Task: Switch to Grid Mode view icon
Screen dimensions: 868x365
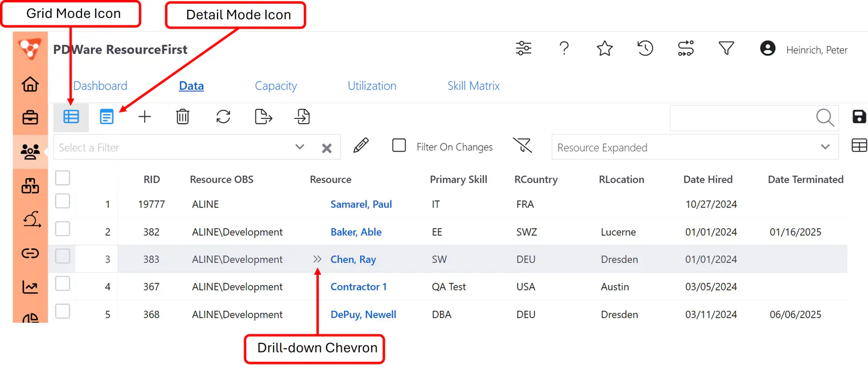Action: coord(71,117)
